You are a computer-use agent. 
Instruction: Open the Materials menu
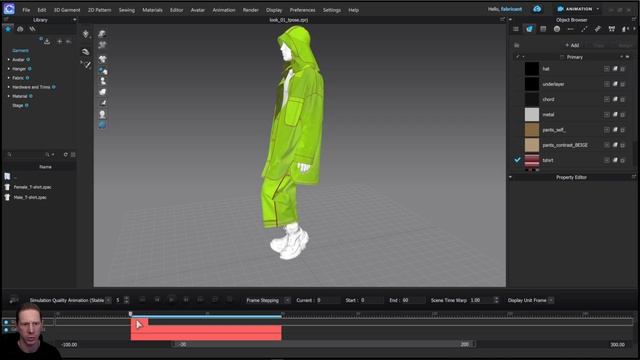[152, 10]
